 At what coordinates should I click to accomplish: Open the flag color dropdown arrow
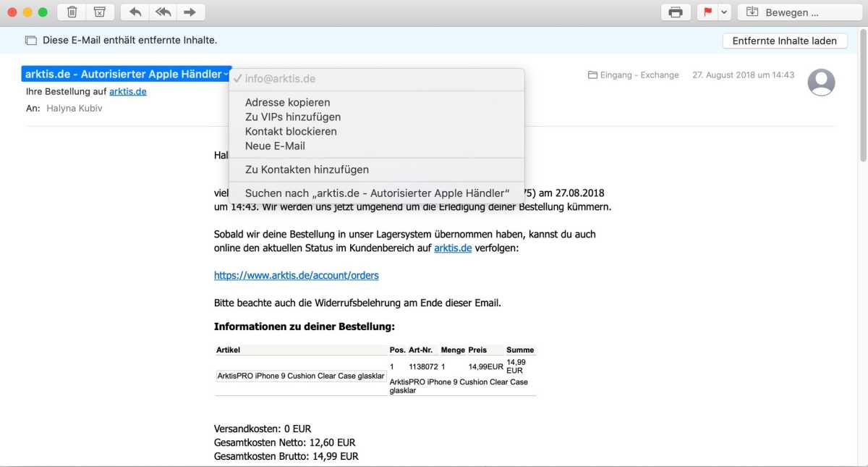tap(723, 12)
